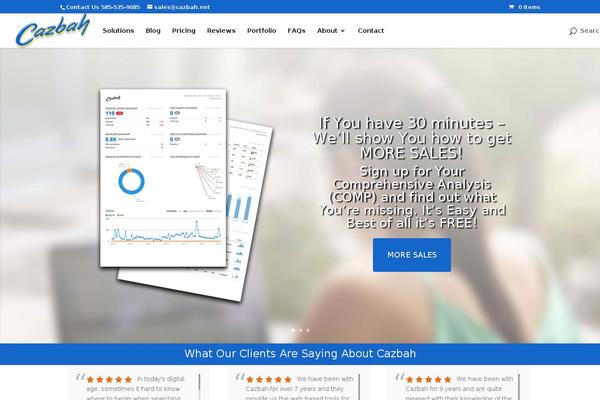Screen dimensions: 600x400
Task: Click the front analytics report thumbnail
Action: (163, 178)
